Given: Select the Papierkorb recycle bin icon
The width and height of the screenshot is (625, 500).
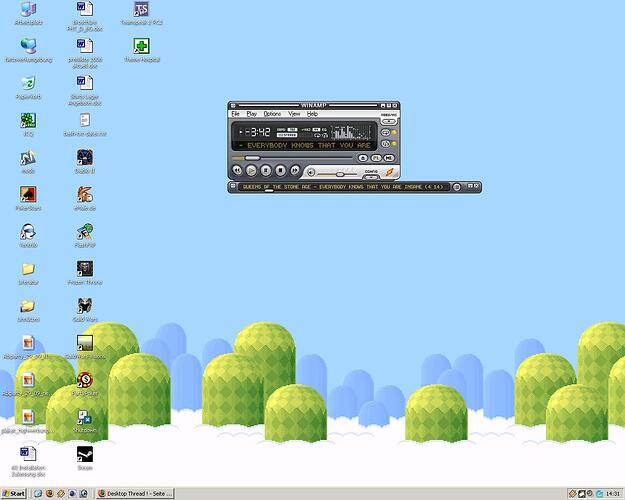Looking at the screenshot, I should pyautogui.click(x=28, y=88).
